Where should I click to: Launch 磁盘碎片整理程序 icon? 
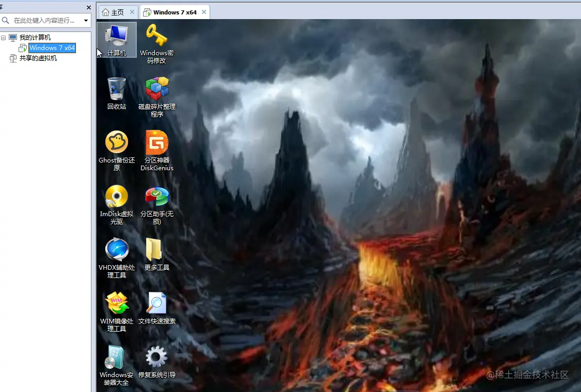point(156,97)
